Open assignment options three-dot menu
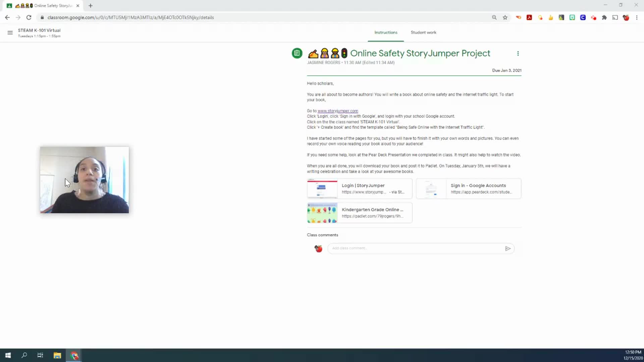 tap(518, 54)
